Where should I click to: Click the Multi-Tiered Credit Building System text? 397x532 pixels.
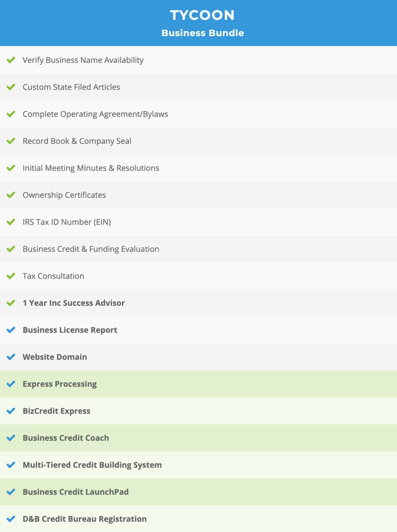92,465
